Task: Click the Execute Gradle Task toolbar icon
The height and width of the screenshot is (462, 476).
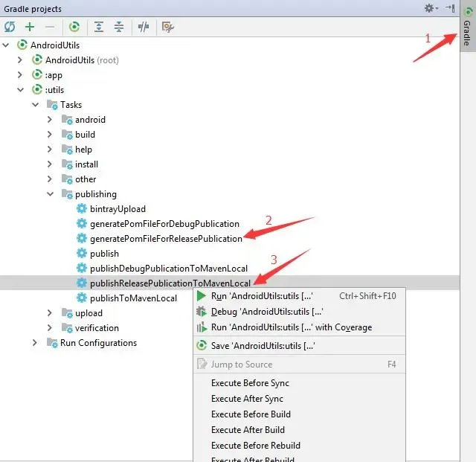Action: pos(74,27)
